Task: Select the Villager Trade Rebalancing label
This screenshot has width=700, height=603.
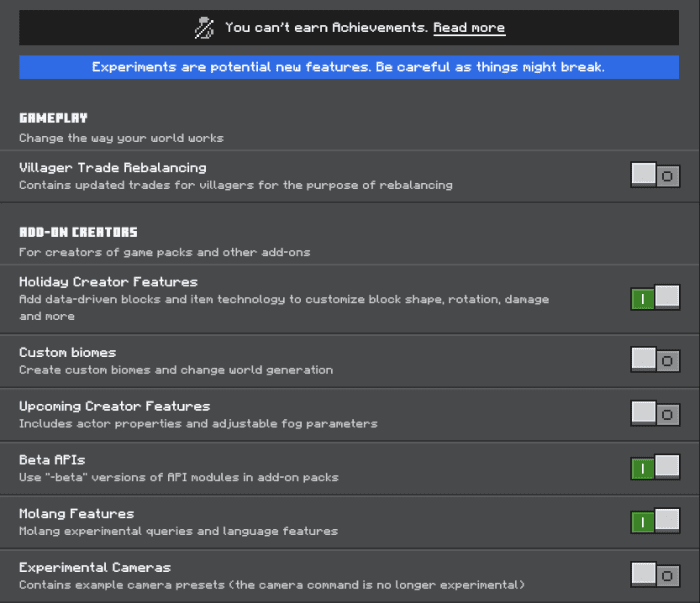Action: coord(113,168)
